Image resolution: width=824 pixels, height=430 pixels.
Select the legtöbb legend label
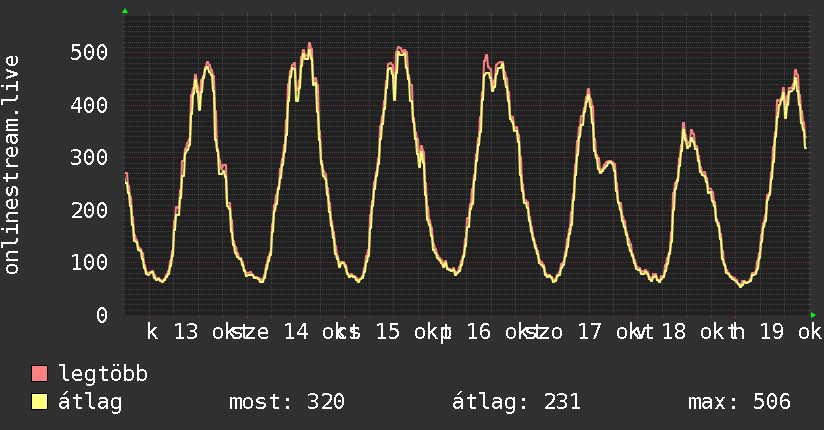(x=103, y=374)
